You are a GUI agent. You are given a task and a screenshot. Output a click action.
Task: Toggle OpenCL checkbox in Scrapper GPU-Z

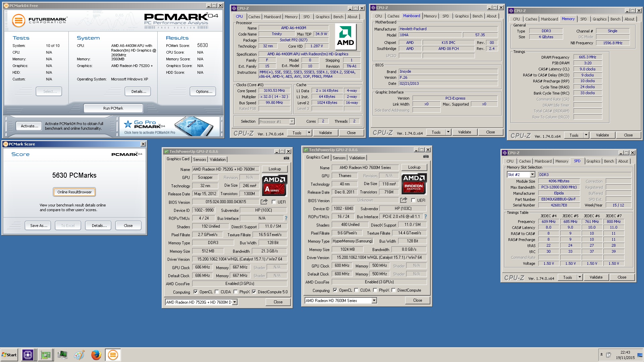click(x=196, y=292)
